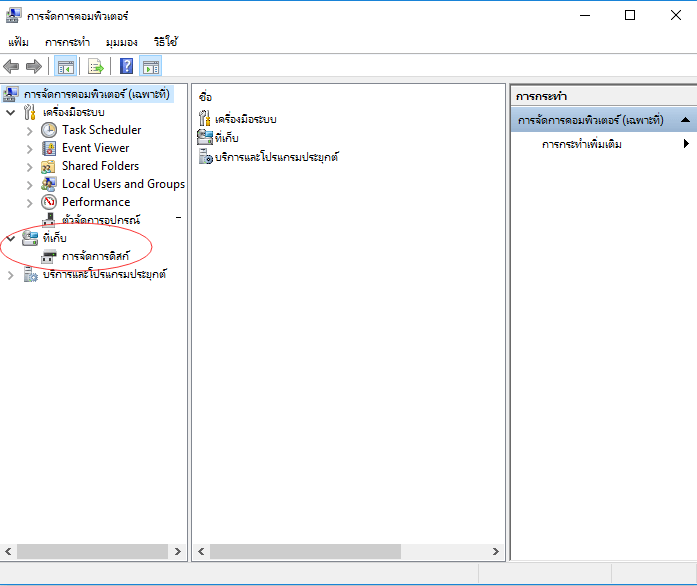Select the Shared Folders node

[100, 166]
